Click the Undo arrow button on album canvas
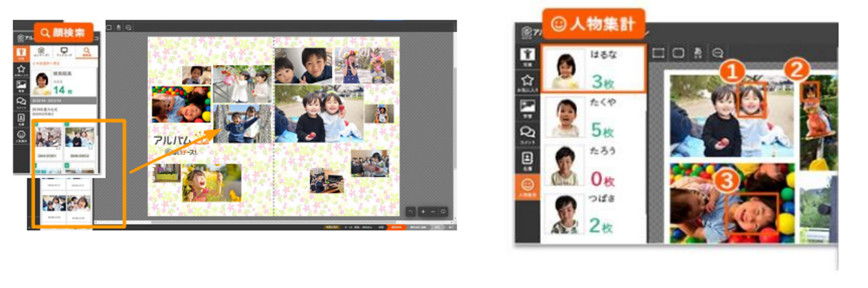This screenshot has width=868, height=288. click(x=410, y=211)
